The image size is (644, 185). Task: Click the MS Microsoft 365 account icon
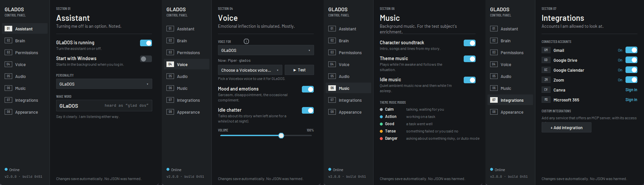(546, 100)
